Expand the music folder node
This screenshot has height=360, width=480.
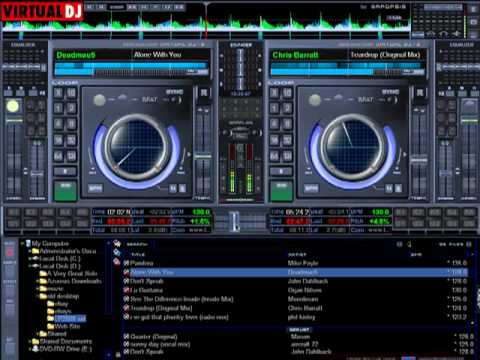pos(37,289)
